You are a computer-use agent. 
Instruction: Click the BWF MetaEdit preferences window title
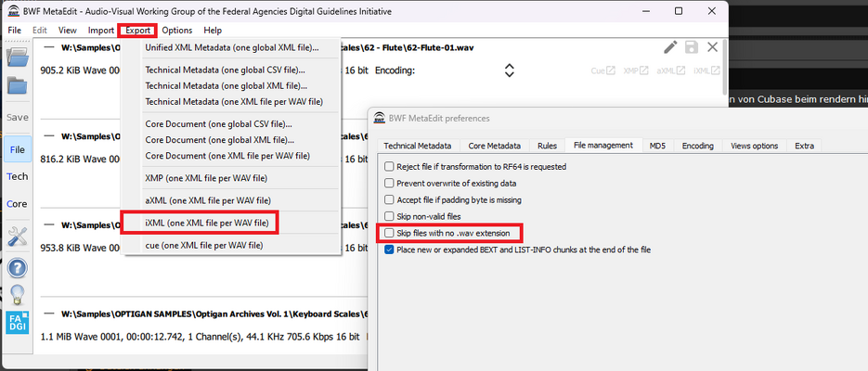click(439, 119)
